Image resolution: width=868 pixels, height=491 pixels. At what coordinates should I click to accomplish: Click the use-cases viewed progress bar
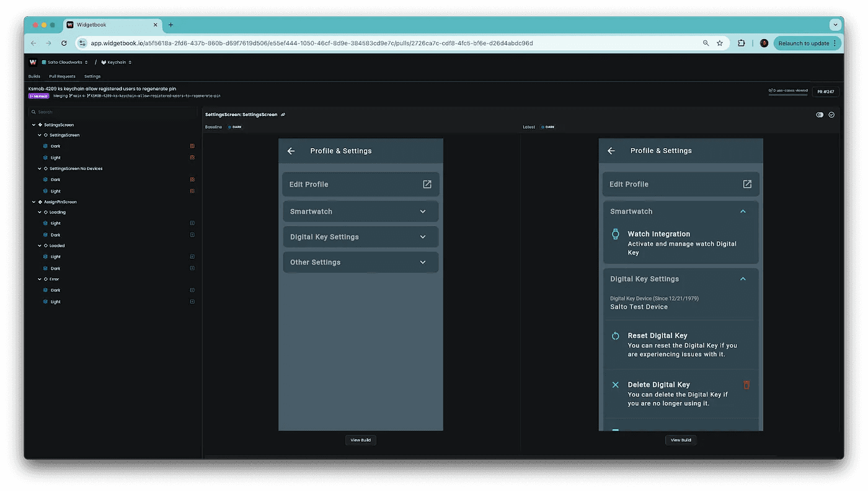point(787,93)
